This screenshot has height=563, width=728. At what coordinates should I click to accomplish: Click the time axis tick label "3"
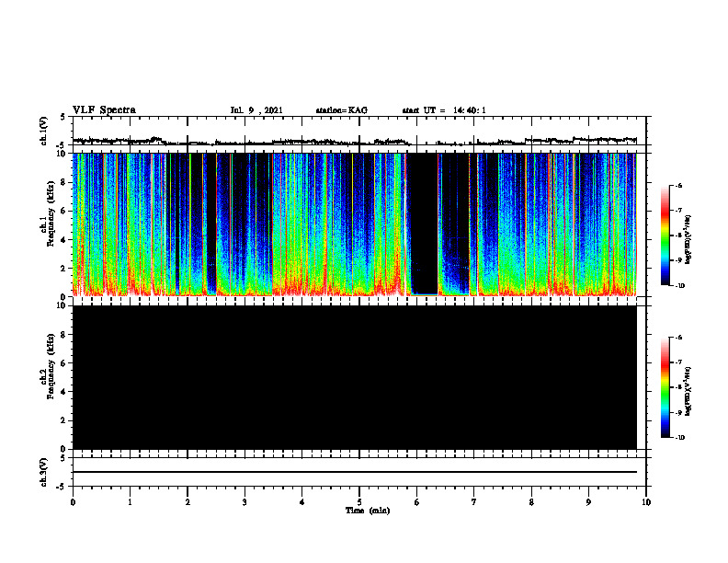[245, 502]
